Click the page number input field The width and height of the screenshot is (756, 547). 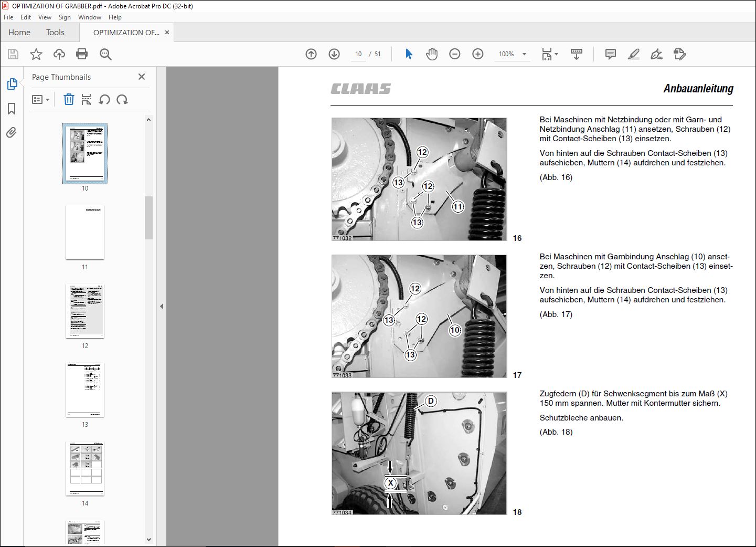point(358,54)
